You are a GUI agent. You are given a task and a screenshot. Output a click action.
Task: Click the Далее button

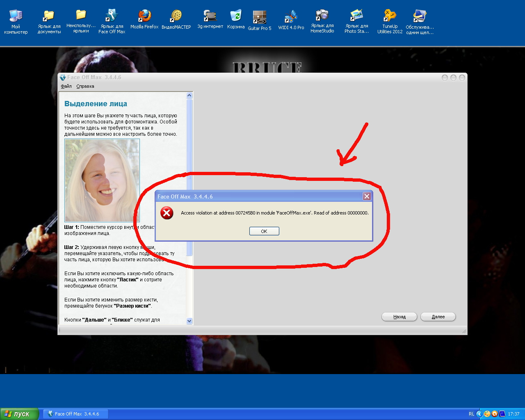438,317
